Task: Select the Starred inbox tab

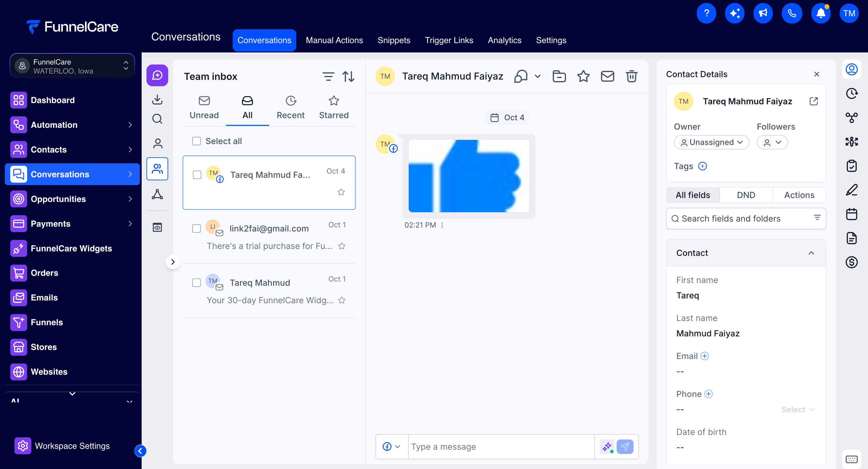Action: 334,108
